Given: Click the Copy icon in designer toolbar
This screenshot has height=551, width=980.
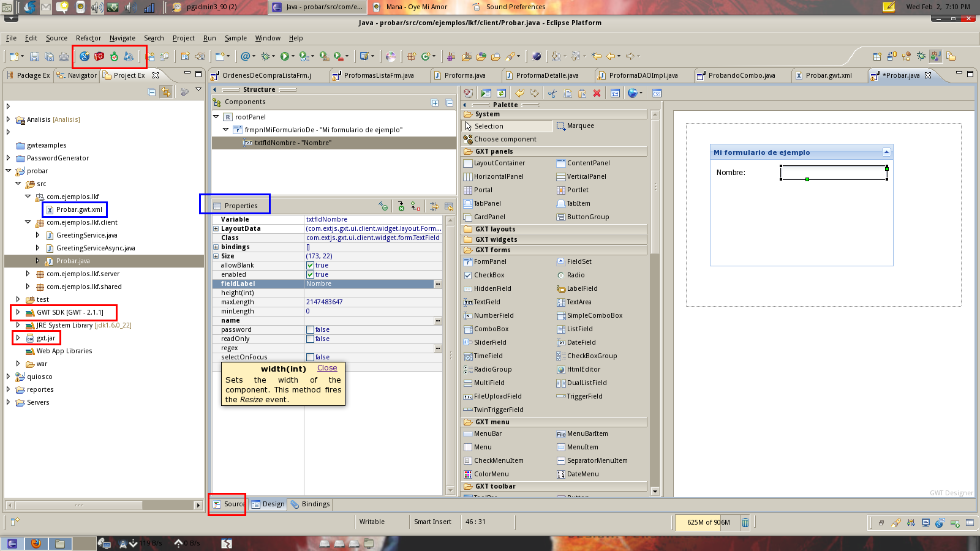Looking at the screenshot, I should [x=567, y=93].
